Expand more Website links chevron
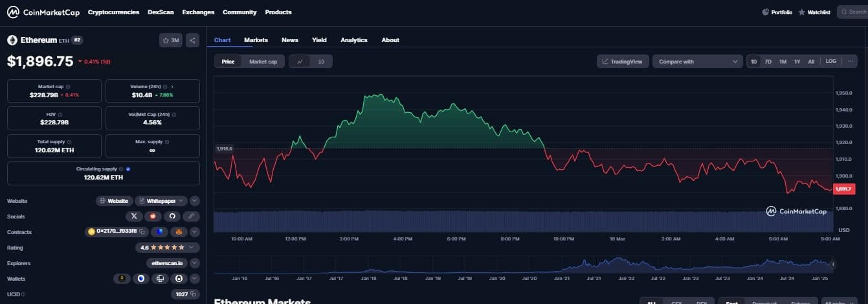Viewport: 868px width, 304px height. (195, 201)
